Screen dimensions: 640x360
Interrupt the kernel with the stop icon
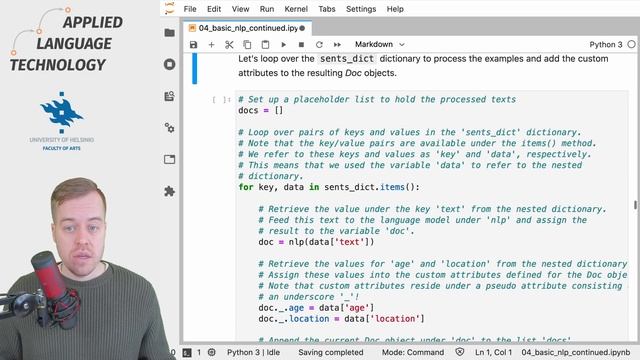pos(301,44)
